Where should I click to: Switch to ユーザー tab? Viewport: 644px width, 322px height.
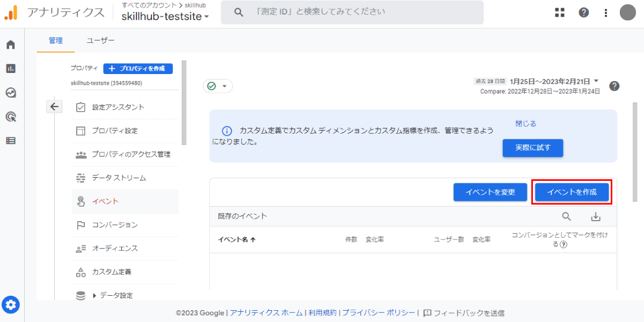[101, 40]
